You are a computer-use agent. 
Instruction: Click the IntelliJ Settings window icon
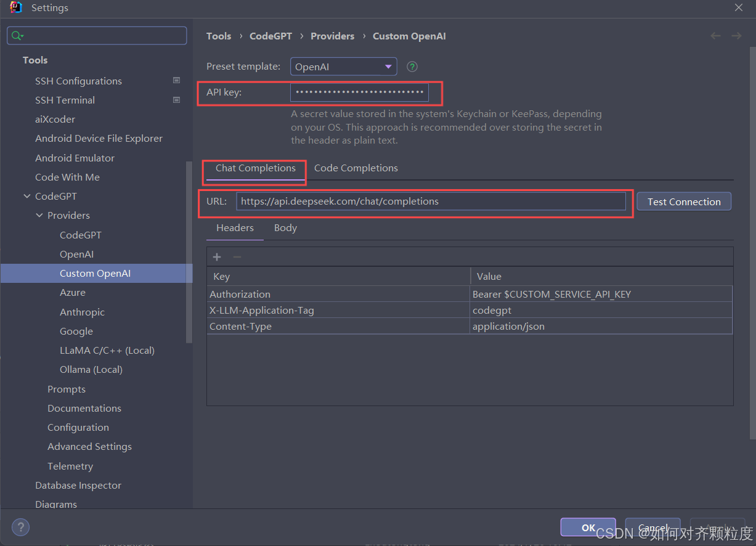(x=16, y=7)
